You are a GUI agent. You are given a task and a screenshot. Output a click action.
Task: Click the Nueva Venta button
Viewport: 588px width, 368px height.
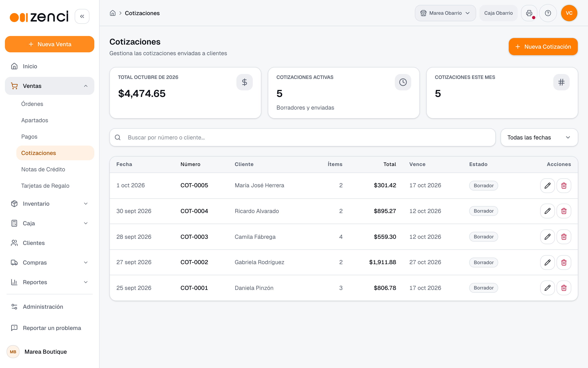click(50, 44)
